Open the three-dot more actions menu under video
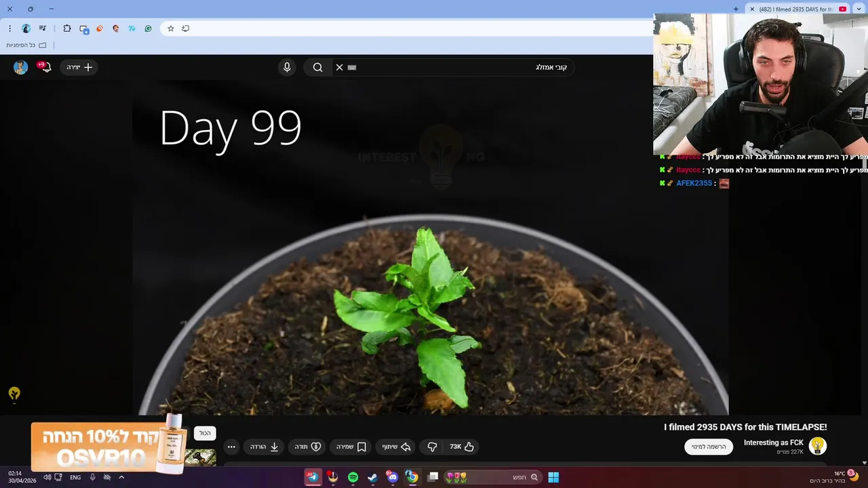This screenshot has width=868, height=488. tap(231, 447)
